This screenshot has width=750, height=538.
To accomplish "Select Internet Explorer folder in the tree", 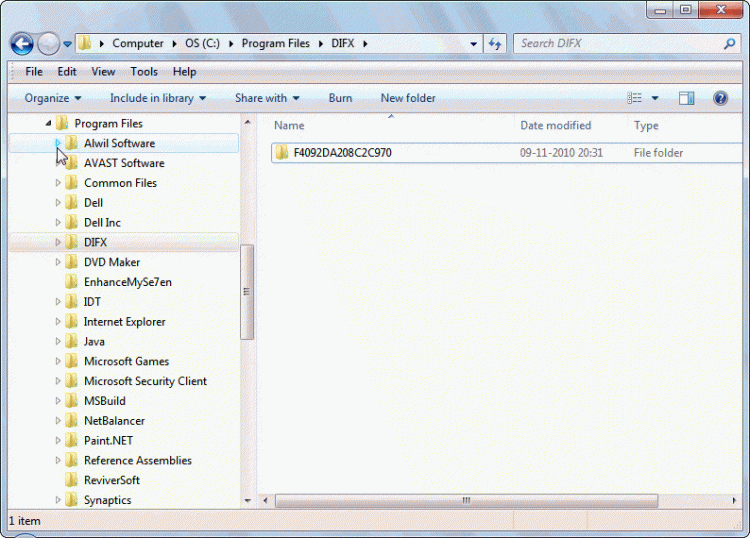I will click(124, 322).
